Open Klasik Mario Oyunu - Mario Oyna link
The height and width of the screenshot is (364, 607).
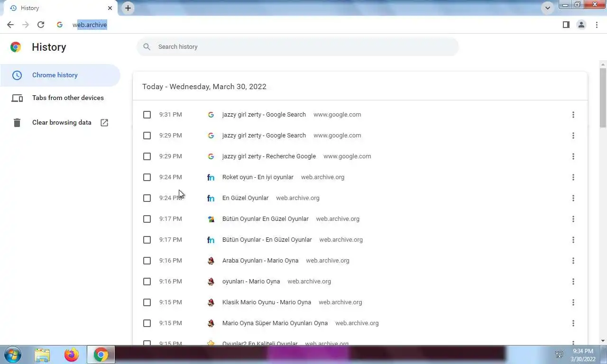click(267, 302)
